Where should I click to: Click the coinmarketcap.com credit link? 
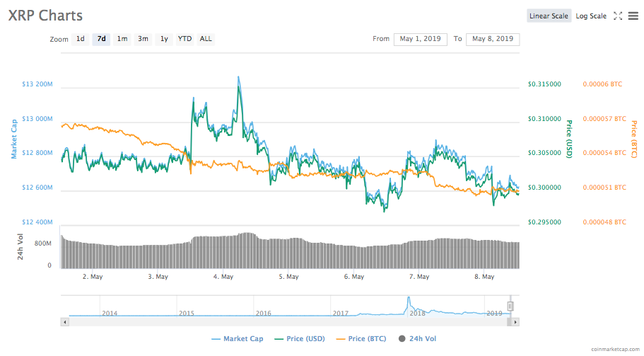(x=615, y=349)
